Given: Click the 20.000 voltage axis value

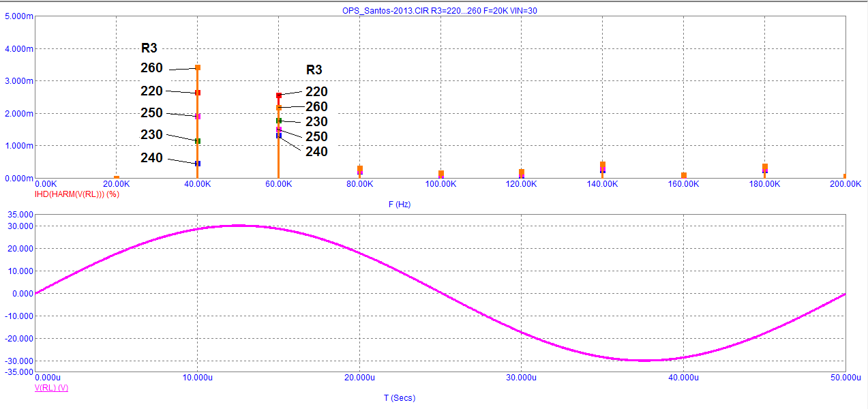Looking at the screenshot, I should coord(19,248).
